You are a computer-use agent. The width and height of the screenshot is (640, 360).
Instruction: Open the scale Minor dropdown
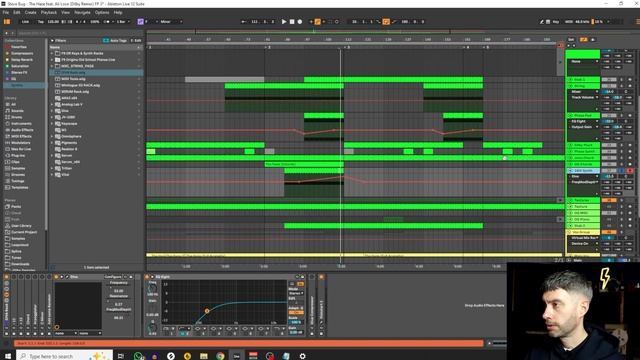click(x=171, y=22)
